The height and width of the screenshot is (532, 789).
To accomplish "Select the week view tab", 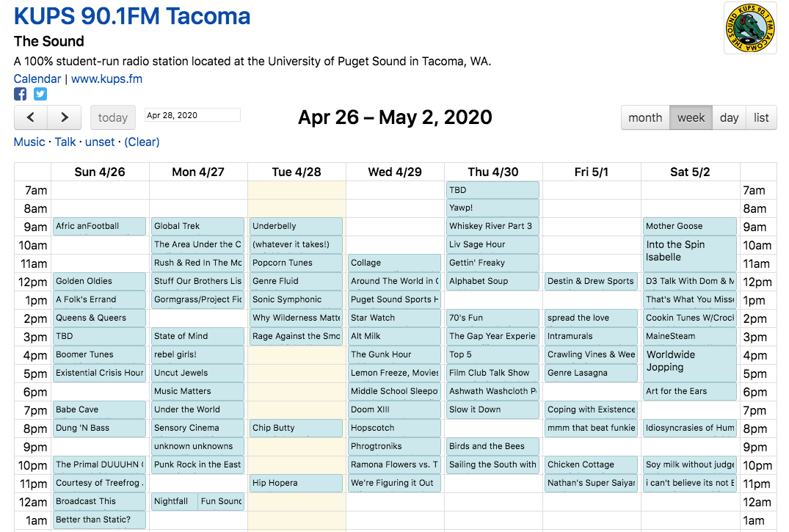I will [691, 117].
